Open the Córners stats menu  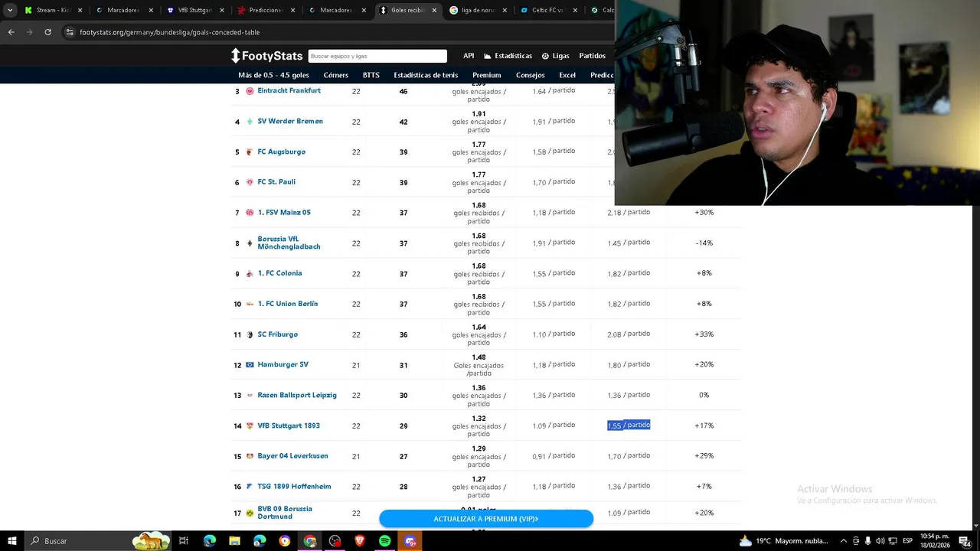coord(335,75)
